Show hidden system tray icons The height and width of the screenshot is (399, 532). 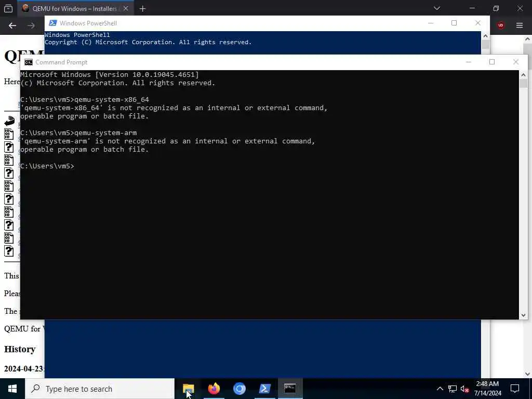440,389
